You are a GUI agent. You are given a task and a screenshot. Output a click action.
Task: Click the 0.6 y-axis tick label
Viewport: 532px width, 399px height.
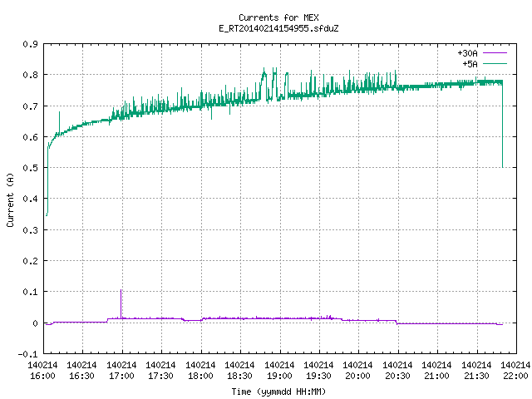30,137
